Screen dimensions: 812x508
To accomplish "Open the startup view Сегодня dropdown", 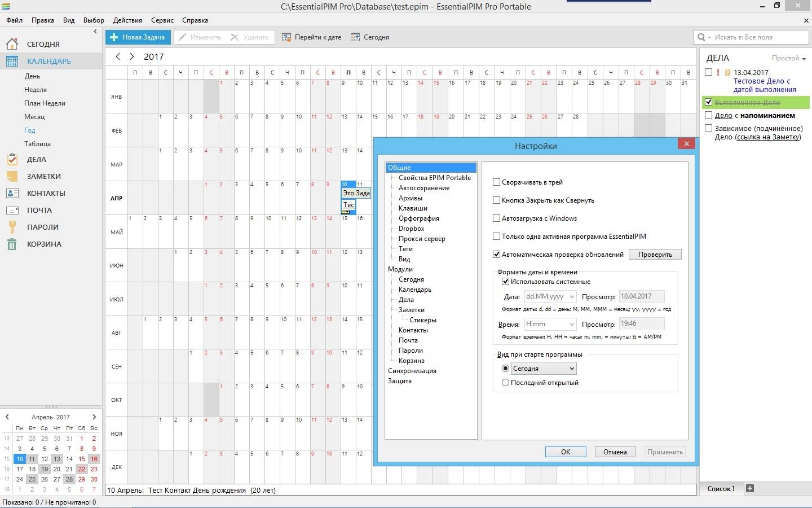I will pyautogui.click(x=544, y=369).
